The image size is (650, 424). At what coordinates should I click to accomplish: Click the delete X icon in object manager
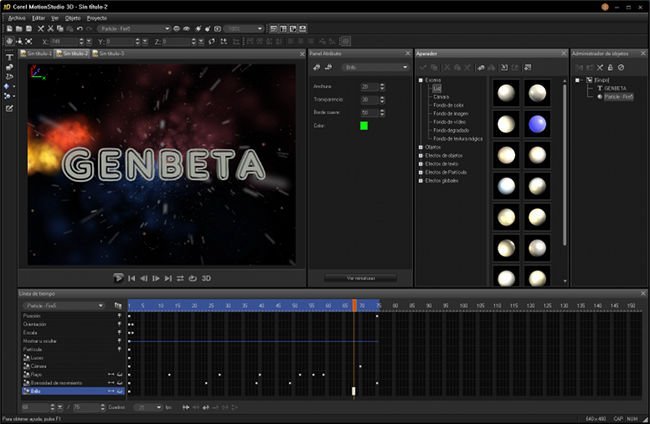[x=600, y=67]
